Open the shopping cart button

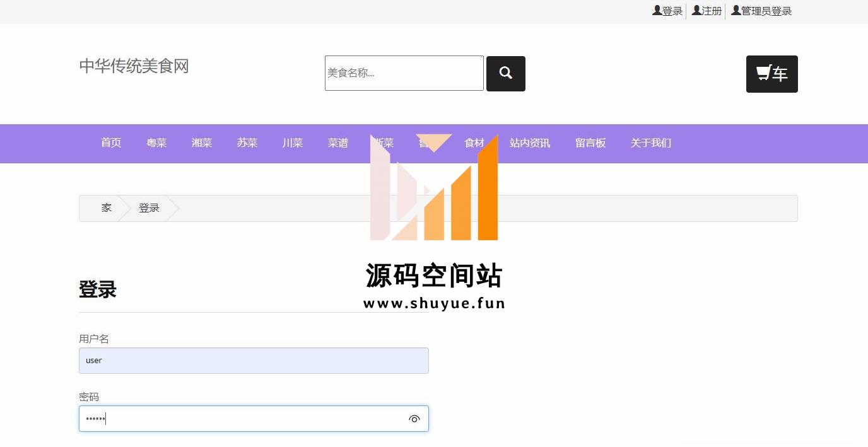pos(771,74)
